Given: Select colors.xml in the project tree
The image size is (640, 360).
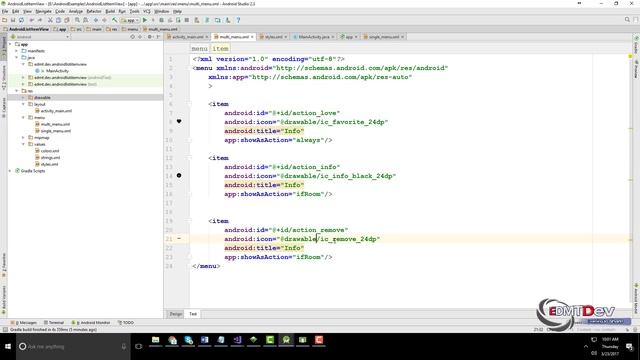Looking at the screenshot, I should coord(50,151).
